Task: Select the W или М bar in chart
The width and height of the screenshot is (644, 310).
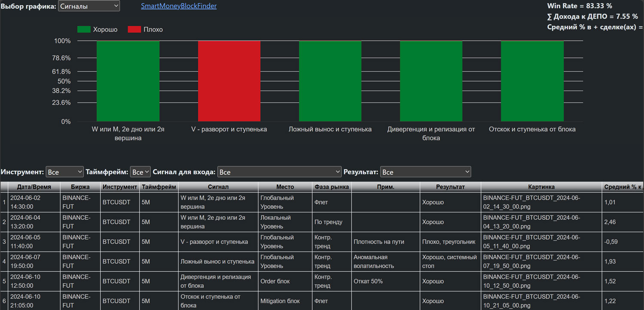Action: 128,81
